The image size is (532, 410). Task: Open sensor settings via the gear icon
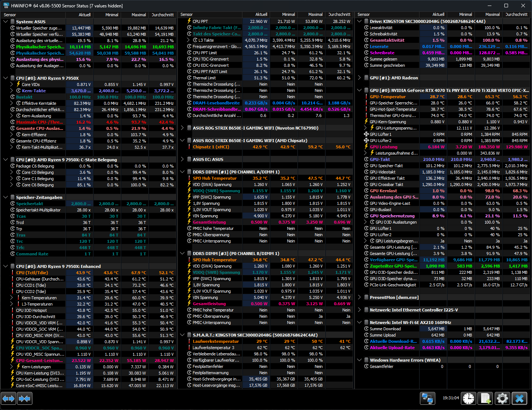click(502, 399)
